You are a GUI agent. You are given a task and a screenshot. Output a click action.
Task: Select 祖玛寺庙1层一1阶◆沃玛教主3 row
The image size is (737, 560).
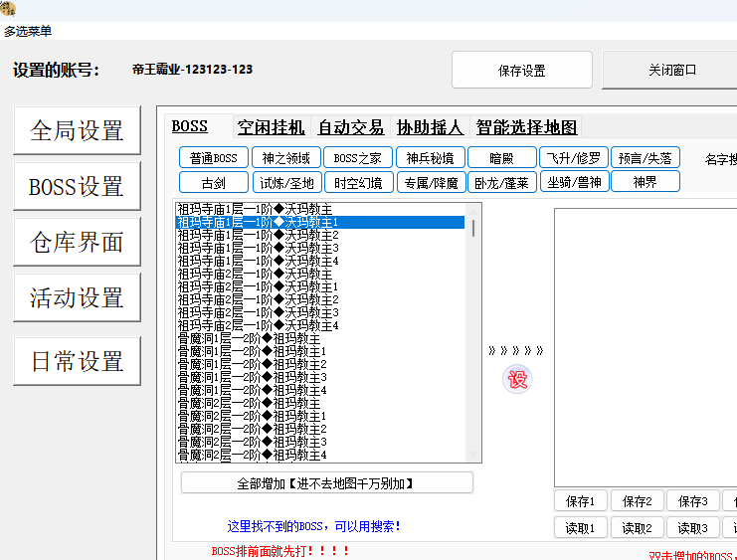pyautogui.click(x=320, y=249)
